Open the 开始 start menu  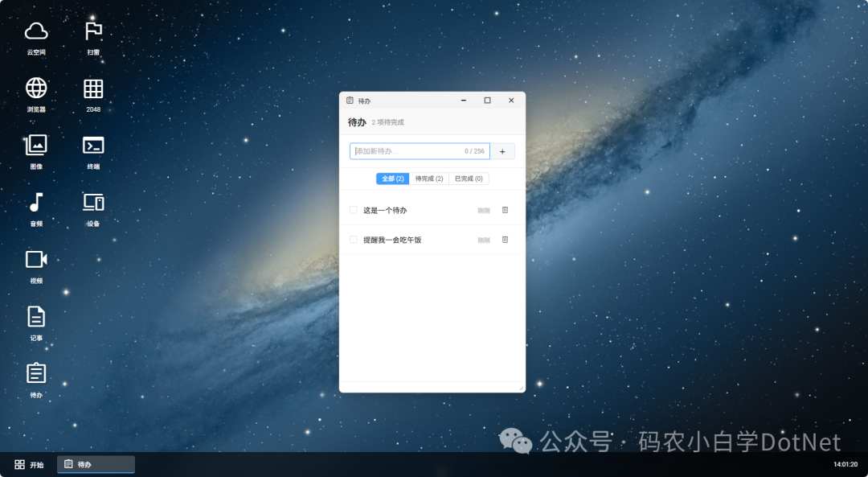pos(29,465)
